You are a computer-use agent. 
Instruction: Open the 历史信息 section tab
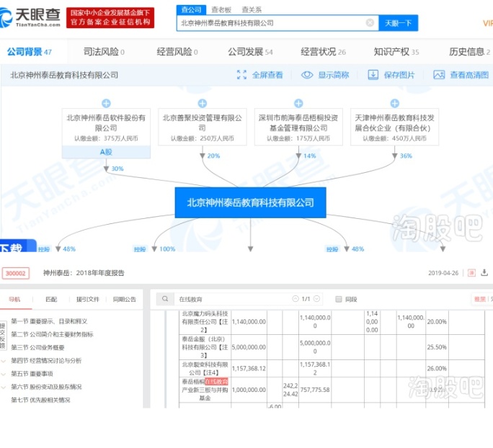(469, 52)
